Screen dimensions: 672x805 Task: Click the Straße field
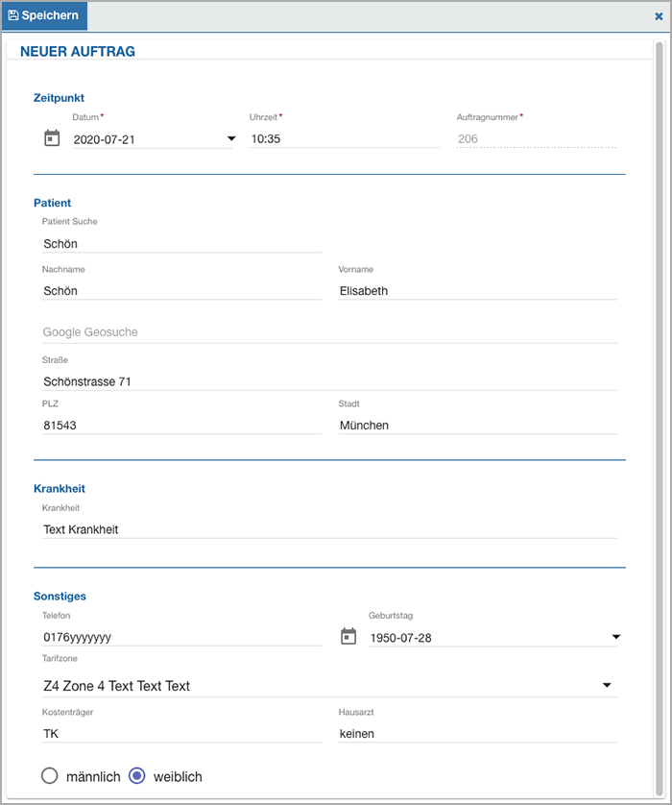pyautogui.click(x=329, y=381)
